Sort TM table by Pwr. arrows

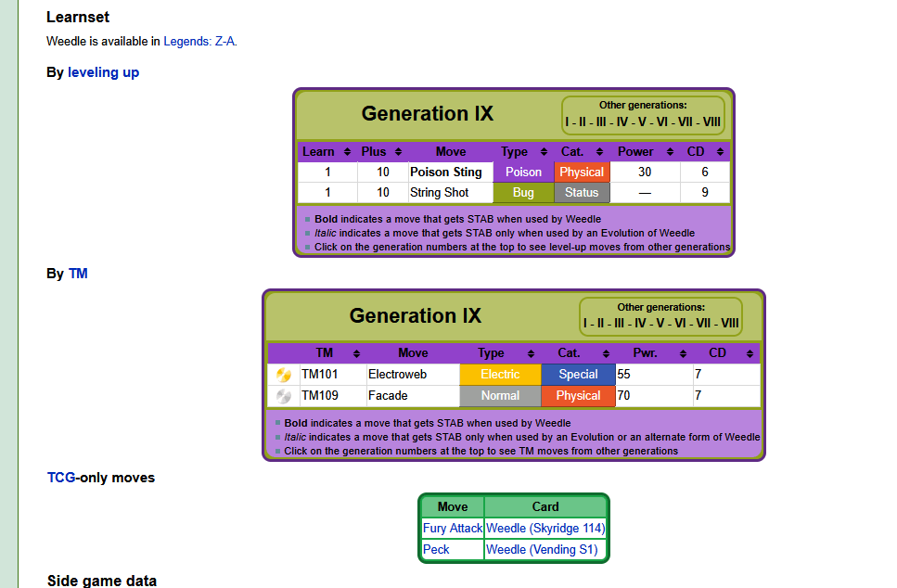683,353
